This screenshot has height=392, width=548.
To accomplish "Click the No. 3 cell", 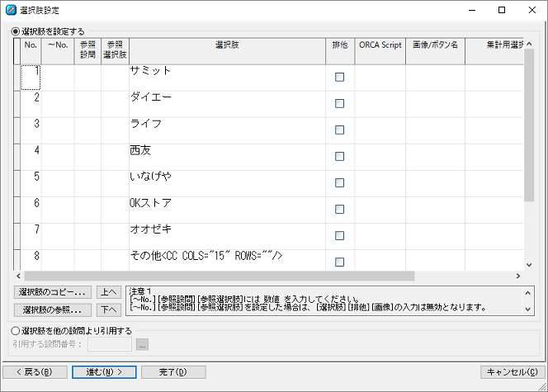I will [x=31, y=130].
